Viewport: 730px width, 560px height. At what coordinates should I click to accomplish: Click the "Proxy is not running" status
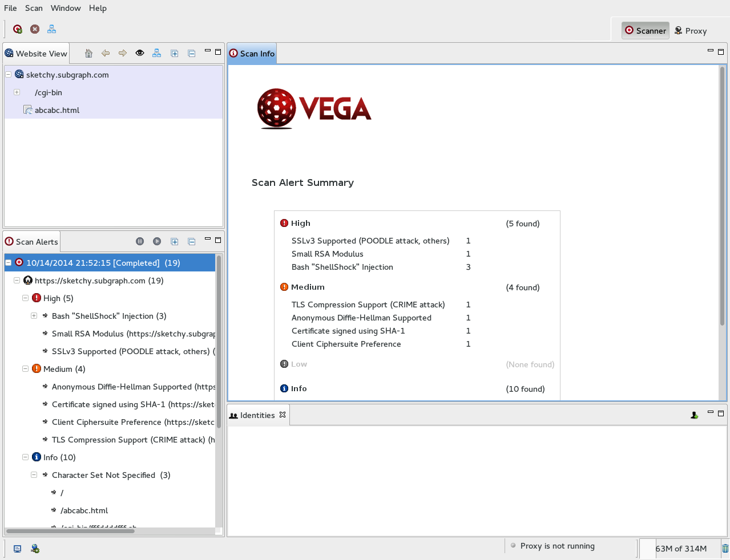[x=558, y=546]
